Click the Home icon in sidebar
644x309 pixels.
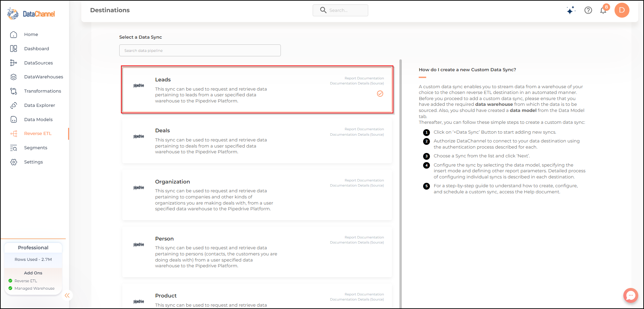click(14, 35)
